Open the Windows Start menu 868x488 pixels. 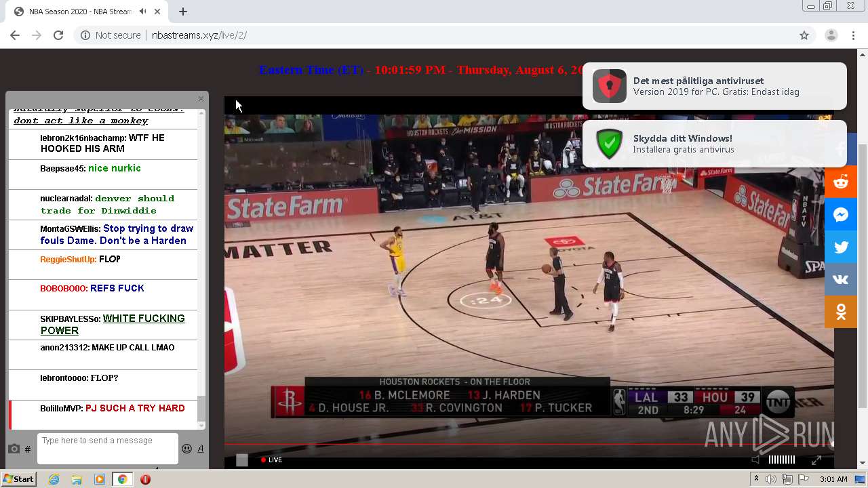click(x=18, y=479)
